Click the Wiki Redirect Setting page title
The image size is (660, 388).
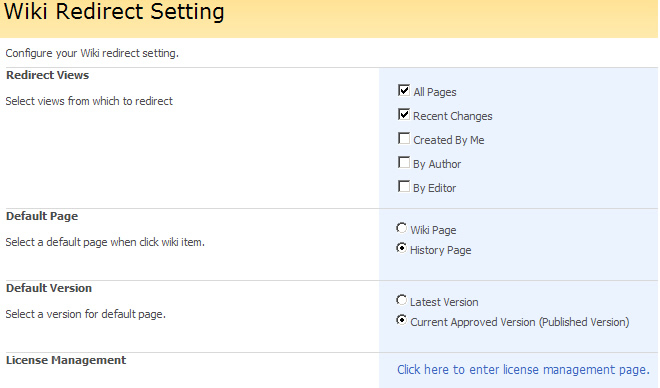tap(114, 12)
